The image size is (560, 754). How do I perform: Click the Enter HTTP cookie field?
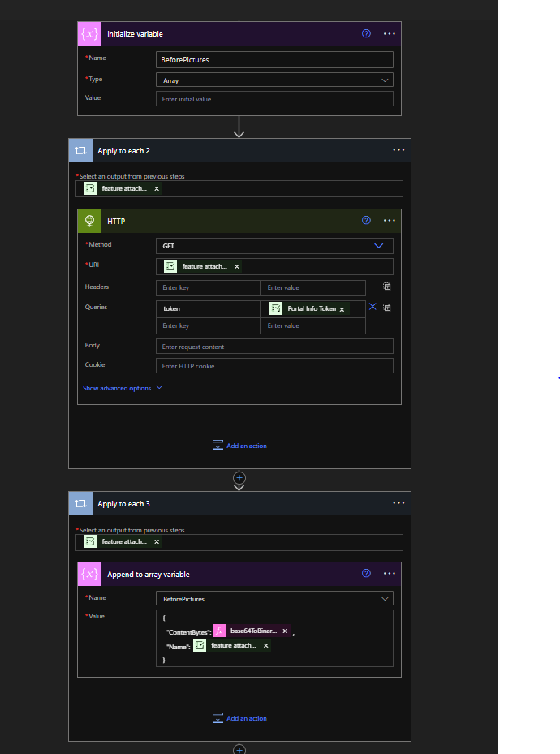274,366
